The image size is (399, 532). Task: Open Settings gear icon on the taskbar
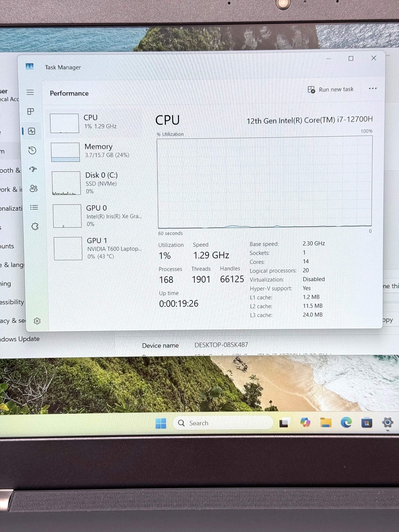(x=387, y=423)
